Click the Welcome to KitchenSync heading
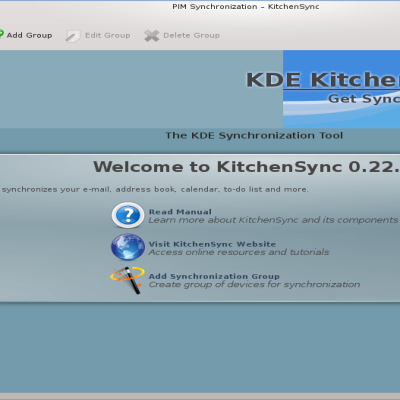400x400 pixels. (246, 167)
